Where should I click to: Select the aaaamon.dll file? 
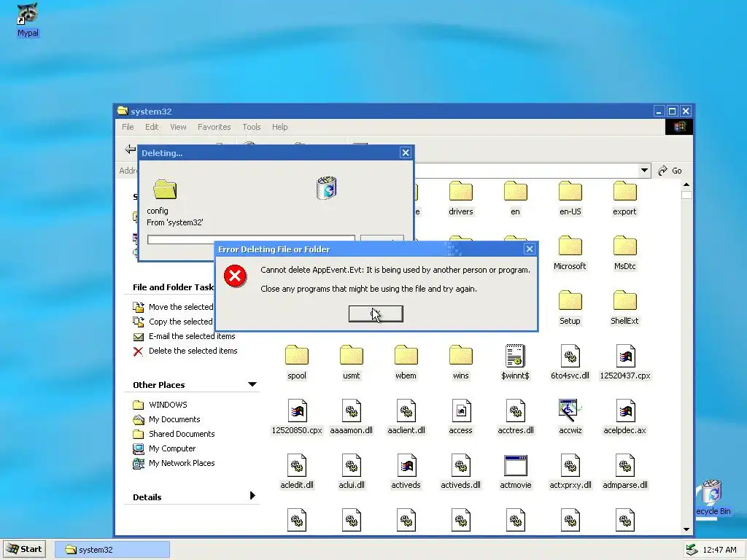pyautogui.click(x=352, y=418)
